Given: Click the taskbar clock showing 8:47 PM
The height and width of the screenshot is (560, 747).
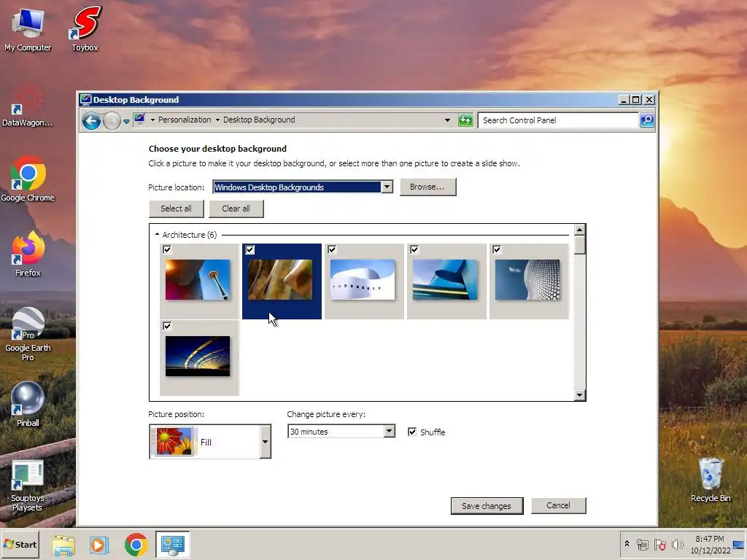Looking at the screenshot, I should 710,544.
